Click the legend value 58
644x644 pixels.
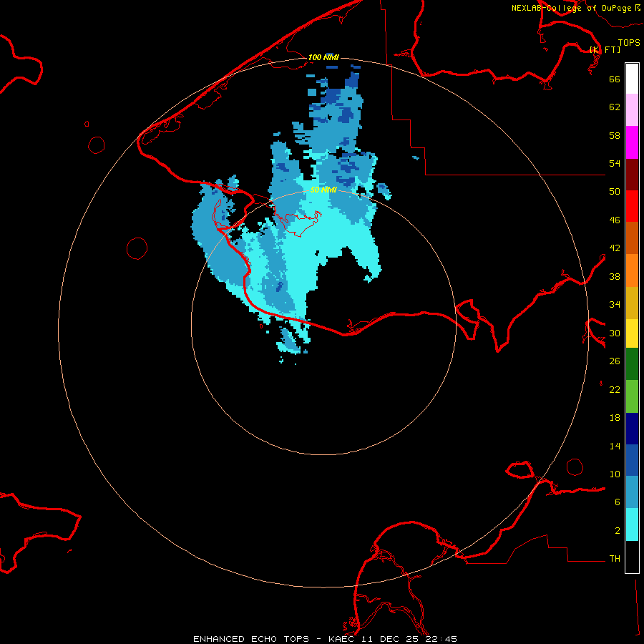pyautogui.click(x=615, y=135)
